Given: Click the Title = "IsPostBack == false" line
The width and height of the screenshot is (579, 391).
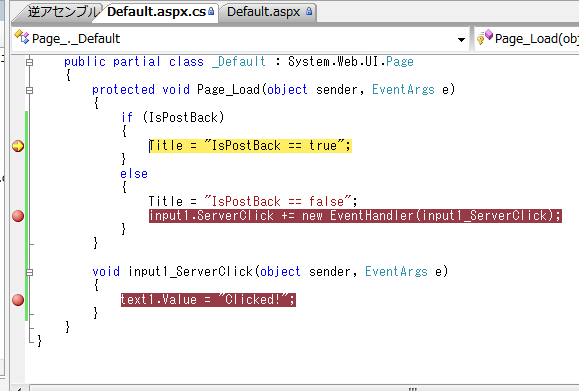Looking at the screenshot, I should [253, 202].
